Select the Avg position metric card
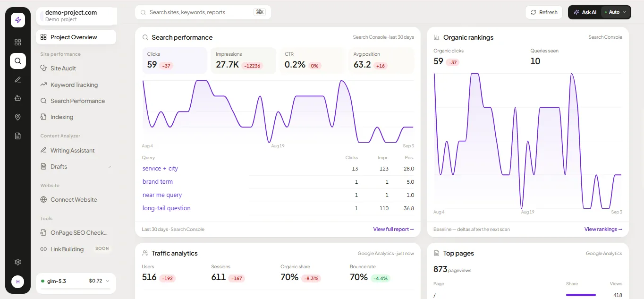The image size is (644, 299). tap(381, 60)
